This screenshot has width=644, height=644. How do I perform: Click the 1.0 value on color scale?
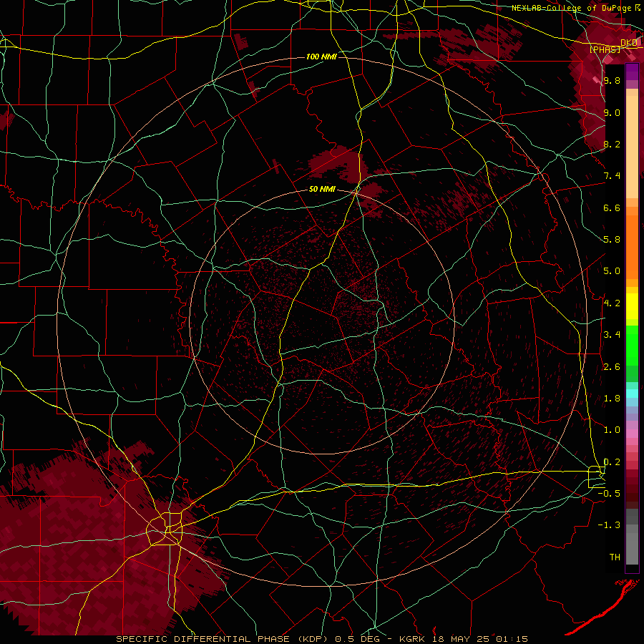[x=612, y=430]
